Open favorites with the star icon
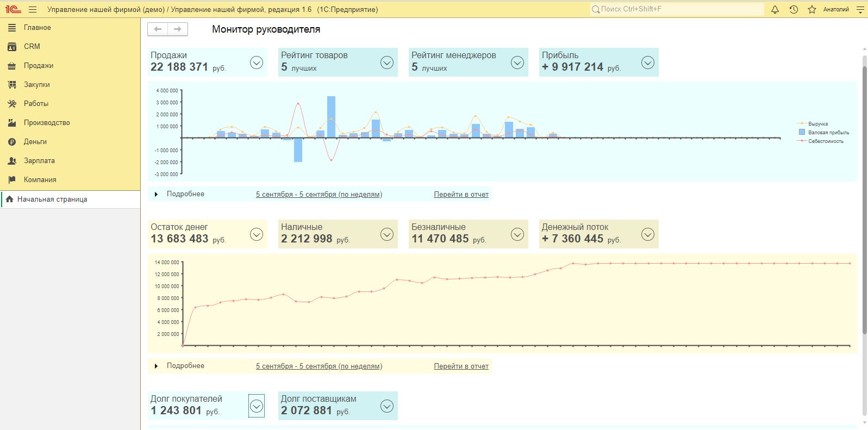Screen dimensions: 868x430 tap(812, 9)
